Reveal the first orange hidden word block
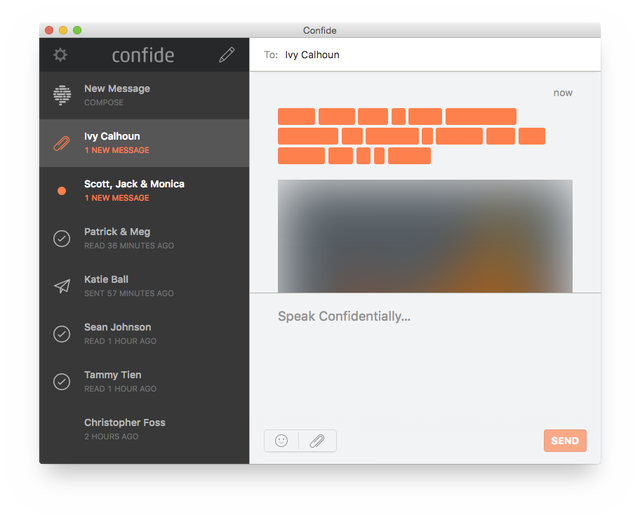640x520 pixels. click(296, 116)
